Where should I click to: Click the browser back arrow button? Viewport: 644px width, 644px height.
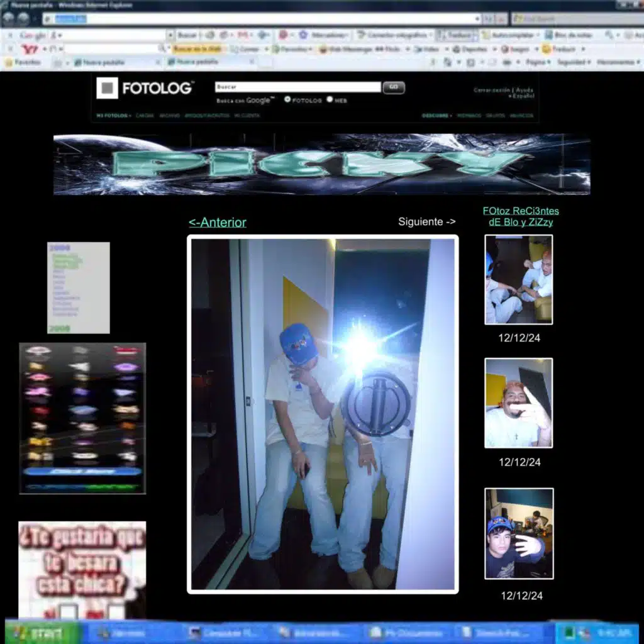click(x=9, y=19)
